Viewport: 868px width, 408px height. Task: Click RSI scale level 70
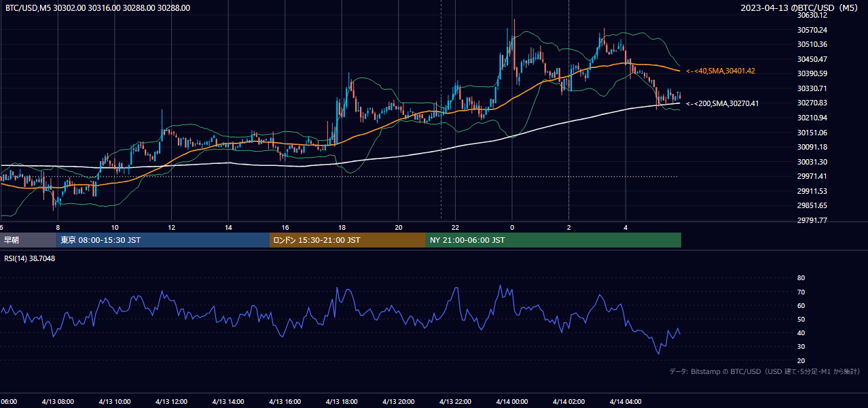(x=801, y=292)
